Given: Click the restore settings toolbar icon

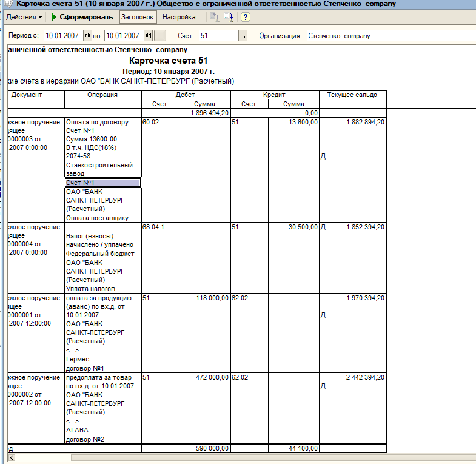Looking at the screenshot, I should 215,17.
